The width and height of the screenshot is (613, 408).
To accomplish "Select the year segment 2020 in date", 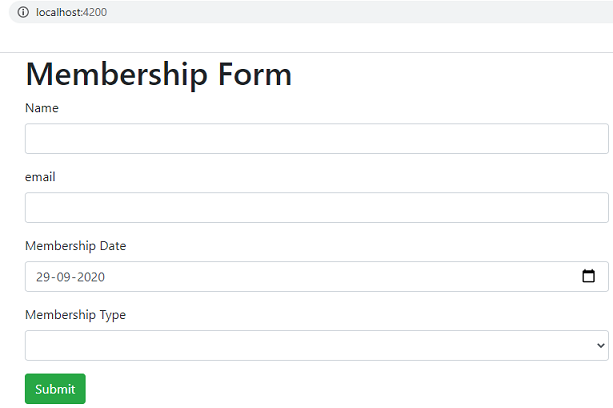I will pyautogui.click(x=91, y=277).
